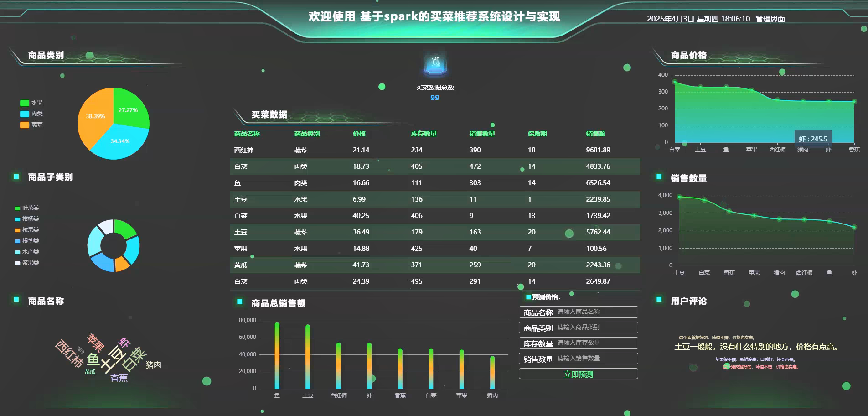Open the 管理界面 link
The height and width of the screenshot is (416, 868).
770,19
